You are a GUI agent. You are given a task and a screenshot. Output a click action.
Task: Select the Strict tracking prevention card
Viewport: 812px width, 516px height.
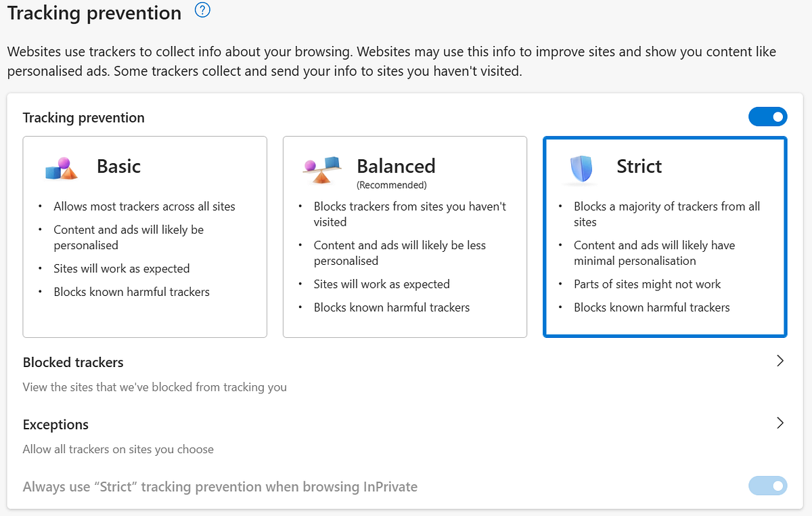click(664, 237)
